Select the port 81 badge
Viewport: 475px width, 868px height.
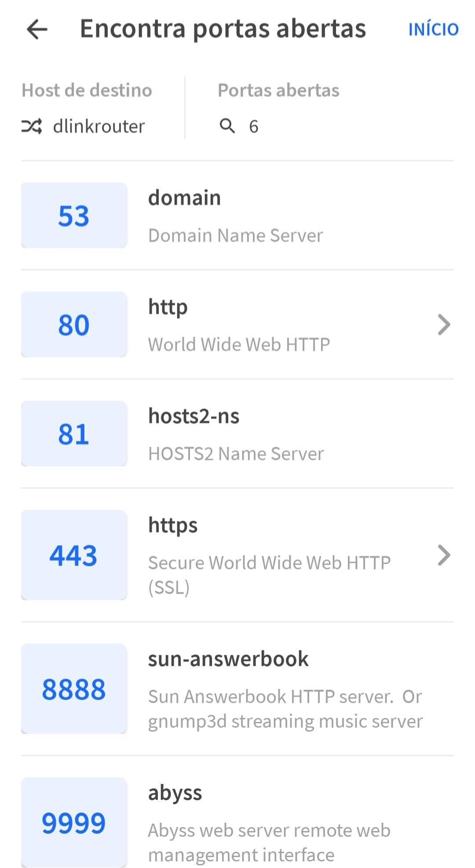click(74, 433)
